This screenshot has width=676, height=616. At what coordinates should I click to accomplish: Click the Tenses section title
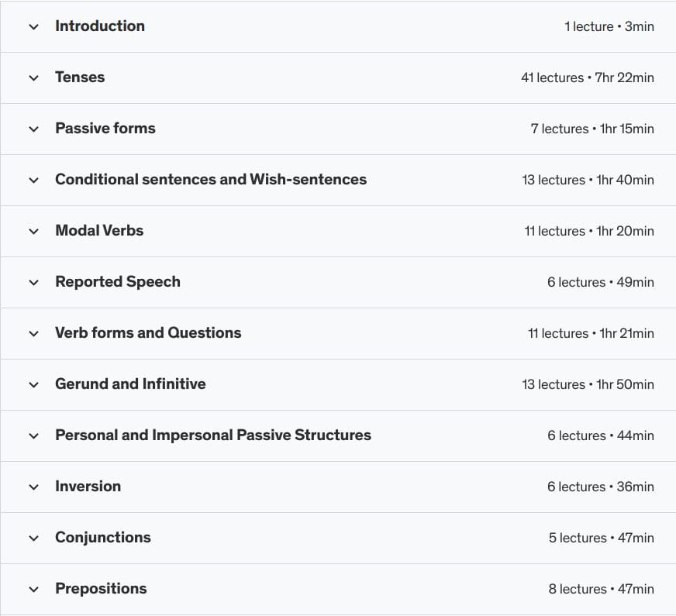click(x=80, y=77)
